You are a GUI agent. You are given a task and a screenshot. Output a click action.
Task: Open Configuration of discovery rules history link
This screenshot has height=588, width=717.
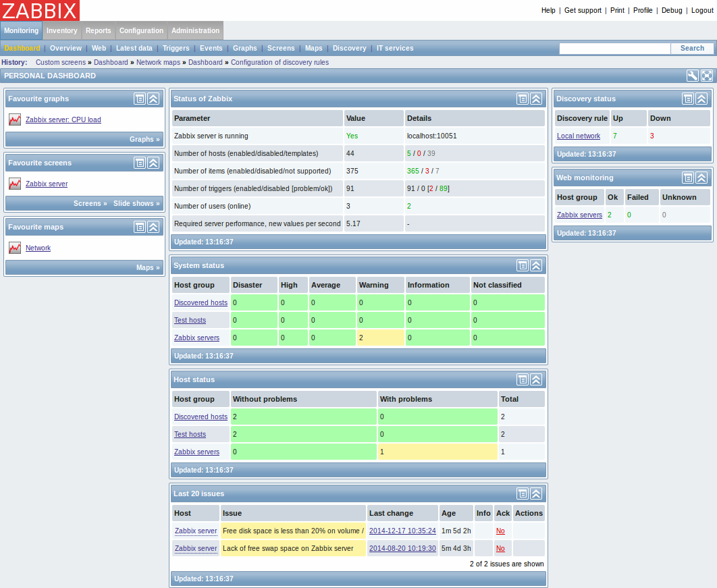[x=280, y=62]
